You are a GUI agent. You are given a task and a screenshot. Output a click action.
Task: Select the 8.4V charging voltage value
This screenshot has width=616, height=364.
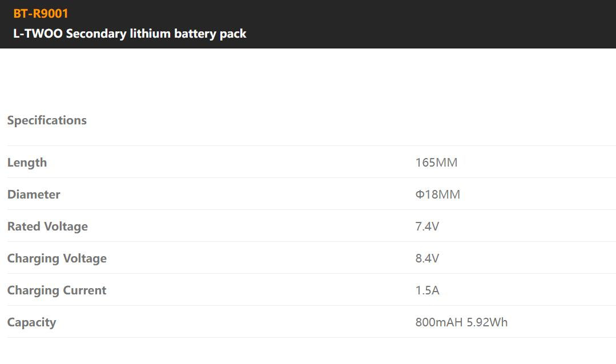[427, 258]
